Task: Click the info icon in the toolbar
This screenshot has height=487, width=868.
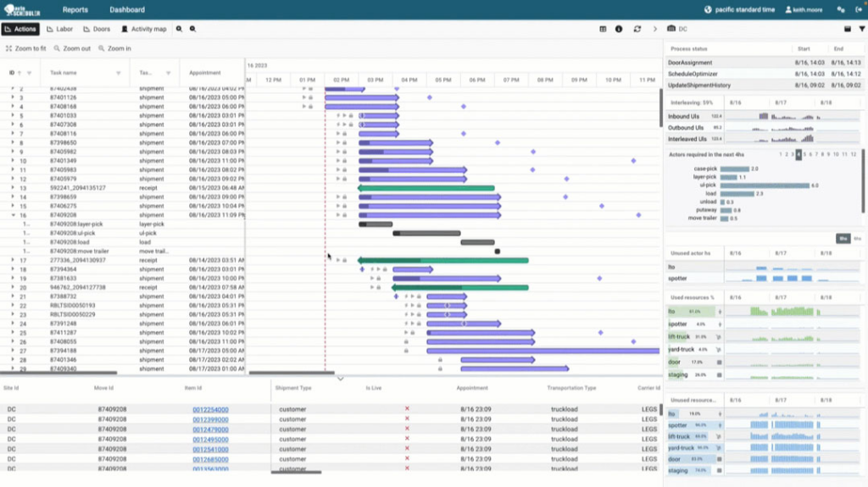Action: 620,29
